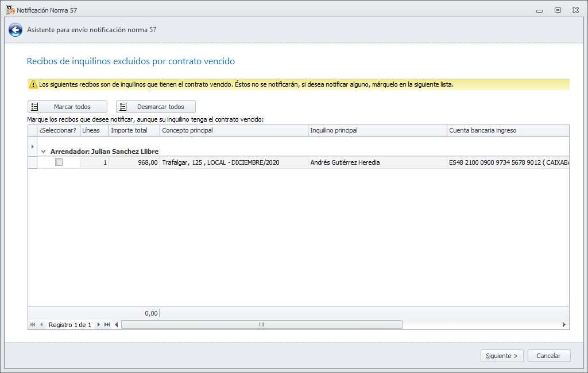Go back with the blue arrow icon

(16, 30)
